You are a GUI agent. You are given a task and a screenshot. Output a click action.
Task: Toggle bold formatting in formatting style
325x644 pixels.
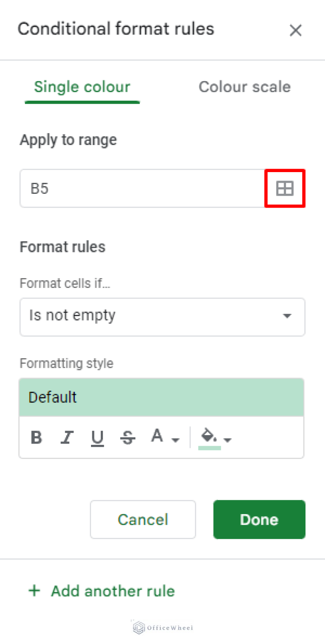pyautogui.click(x=36, y=437)
